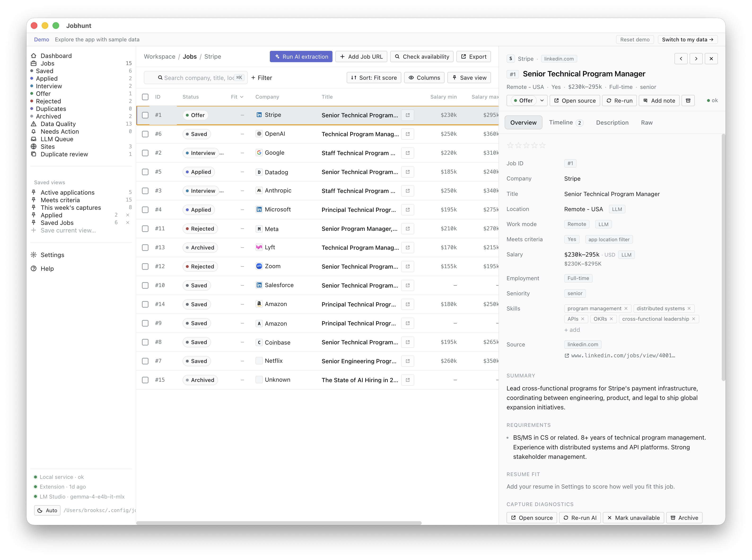Image resolution: width=752 pixels, height=560 pixels.
Task: Click the horizontal scrollbar under the jobs table
Action: (279, 523)
